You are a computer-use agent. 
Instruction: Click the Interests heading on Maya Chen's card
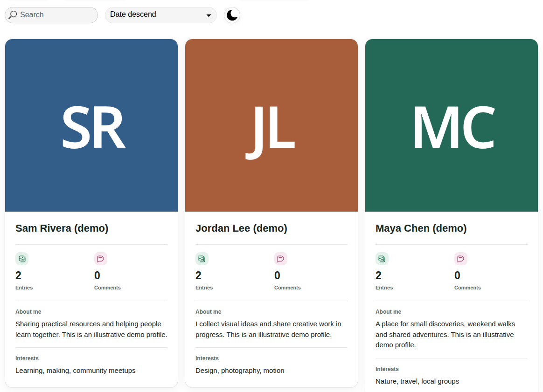click(387, 369)
